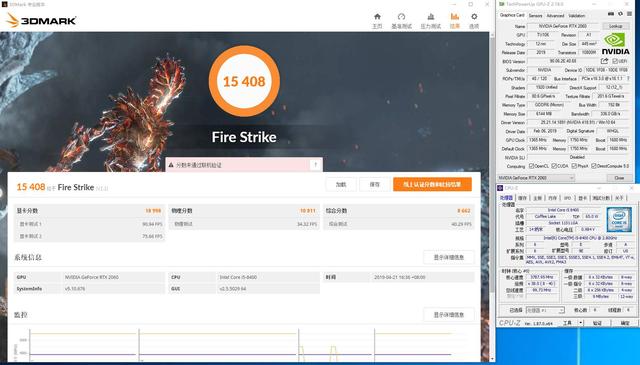The width and height of the screenshot is (640, 365).
Task: Open the GPU selection dropdown in GPU-Z
Action: pyautogui.click(x=536, y=178)
